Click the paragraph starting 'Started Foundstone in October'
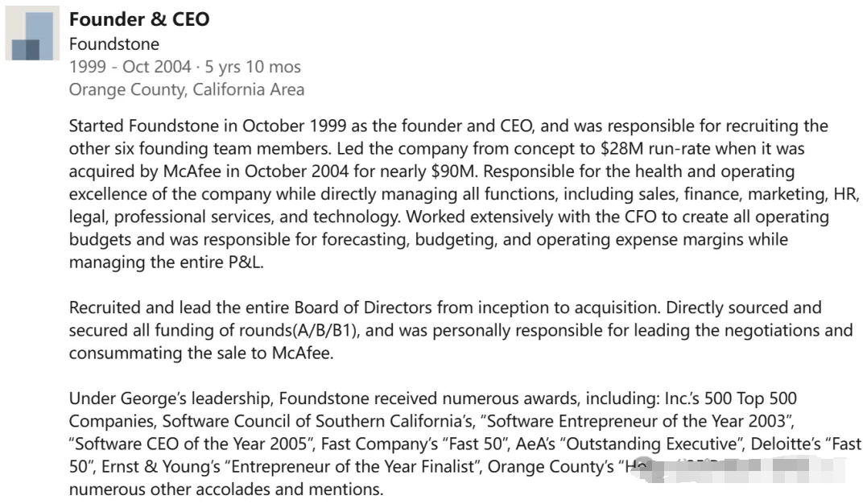 [464, 194]
